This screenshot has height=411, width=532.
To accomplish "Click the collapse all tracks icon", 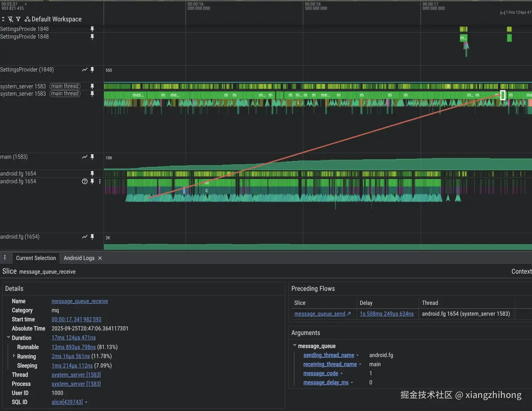I will click(3, 19).
